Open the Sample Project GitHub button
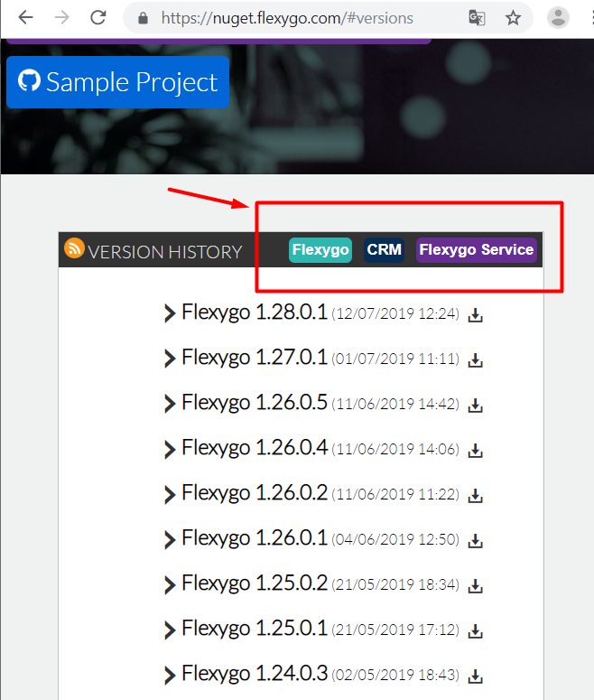 click(118, 82)
